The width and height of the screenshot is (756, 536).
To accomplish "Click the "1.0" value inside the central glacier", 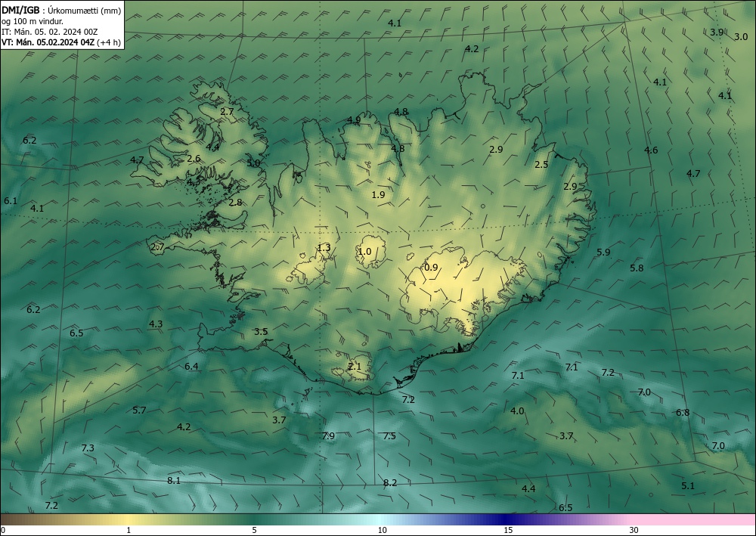I will tap(364, 251).
